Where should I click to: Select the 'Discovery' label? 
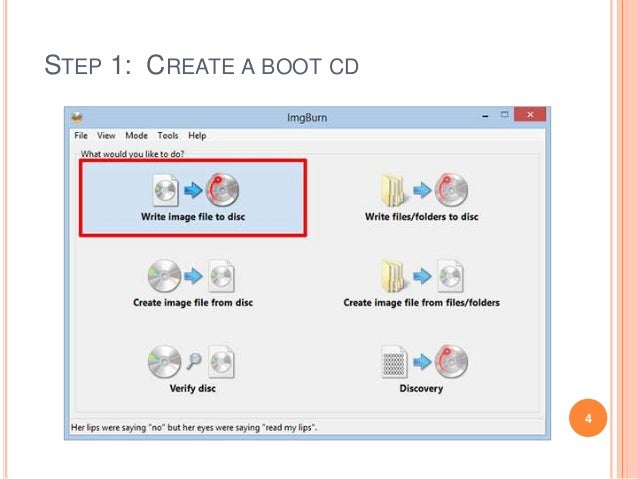pos(421,389)
